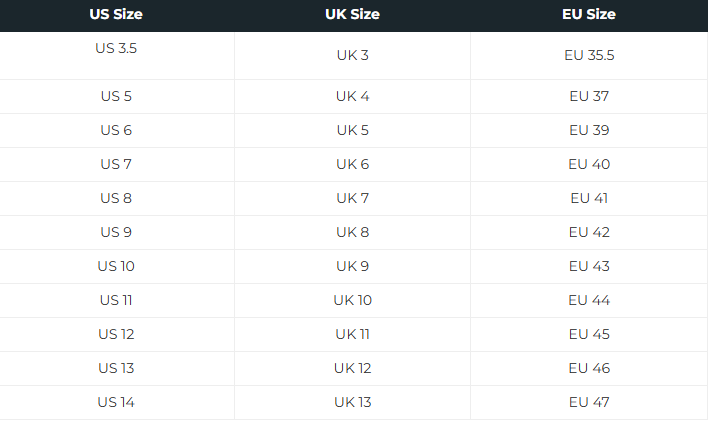714x430 pixels.
Task: Click the EU 42 cell
Action: pos(589,233)
